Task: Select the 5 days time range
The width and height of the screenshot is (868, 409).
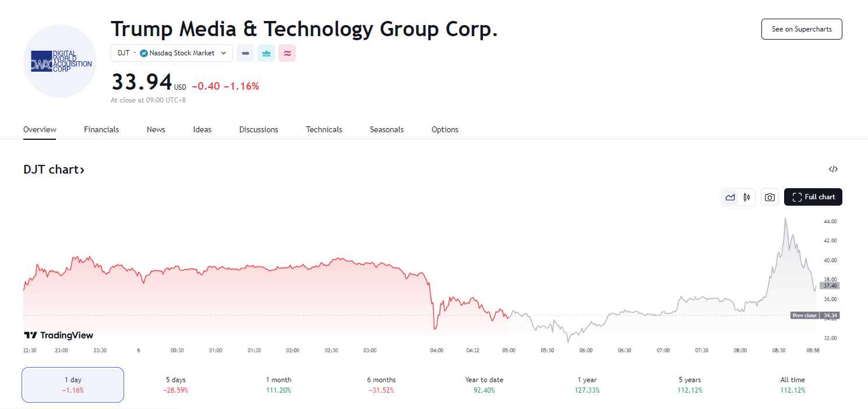Action: point(175,385)
